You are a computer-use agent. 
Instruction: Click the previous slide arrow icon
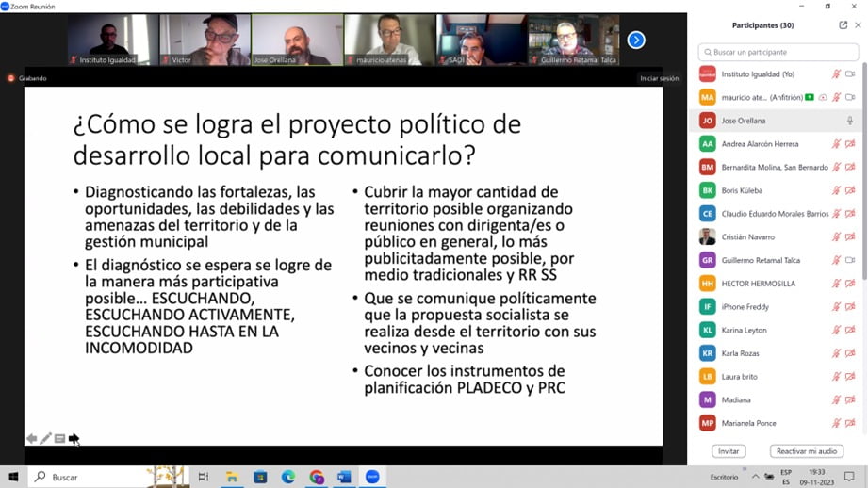[31, 439]
